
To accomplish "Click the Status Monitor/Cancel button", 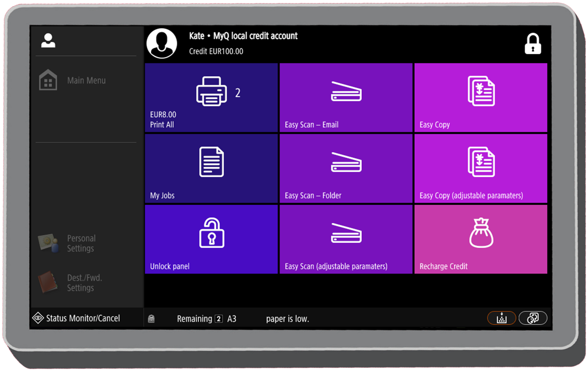I will 76,318.
